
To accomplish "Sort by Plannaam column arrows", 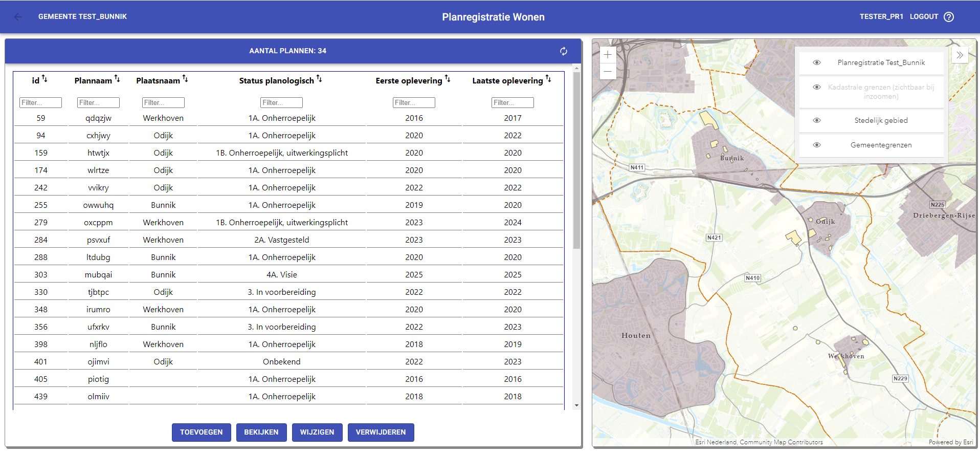I will coord(117,79).
